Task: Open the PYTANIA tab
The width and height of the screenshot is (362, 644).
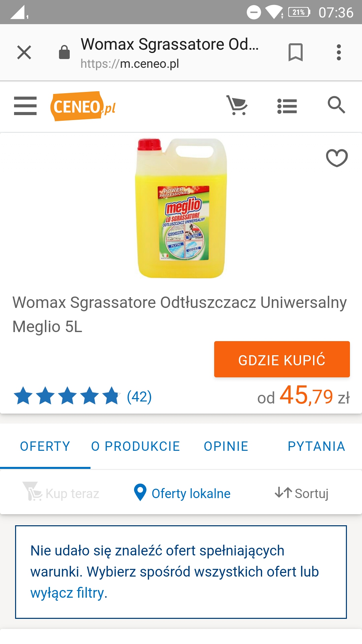Action: (316, 446)
